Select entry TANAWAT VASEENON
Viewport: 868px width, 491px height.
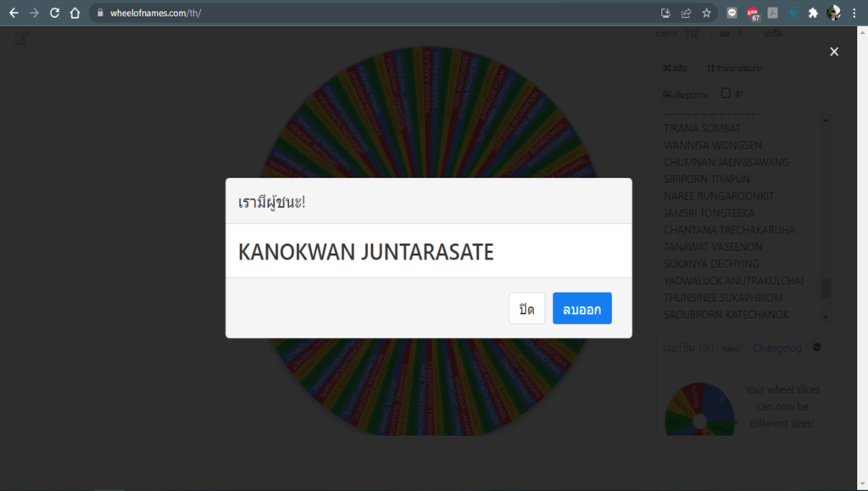pyautogui.click(x=712, y=247)
